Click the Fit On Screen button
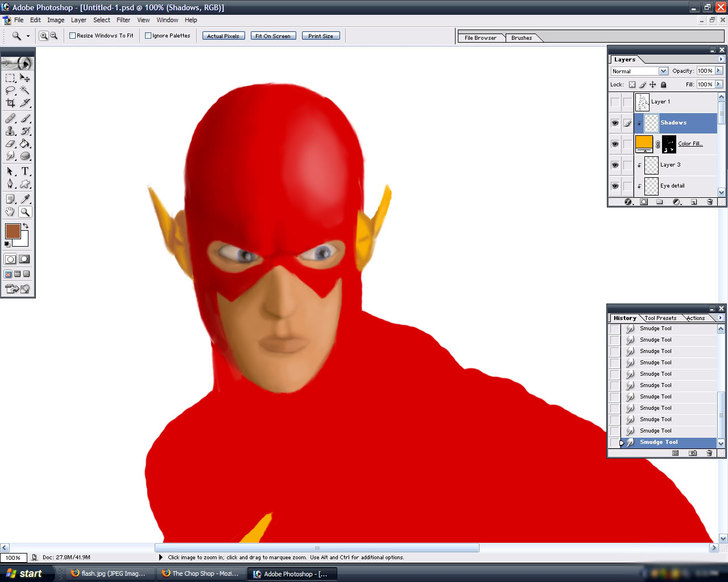Viewport: 728px width, 582px height. pyautogui.click(x=273, y=36)
